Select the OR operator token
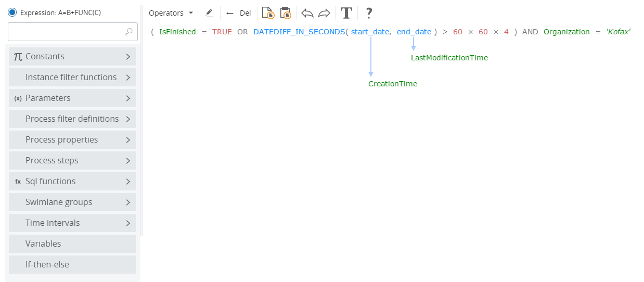 (243, 32)
